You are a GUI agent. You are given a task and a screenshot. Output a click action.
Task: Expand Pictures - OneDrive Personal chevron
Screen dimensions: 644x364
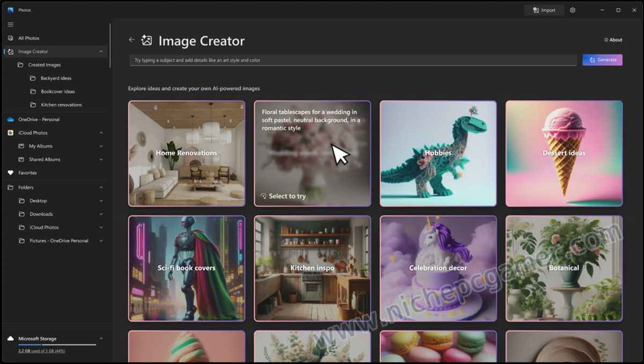point(101,241)
